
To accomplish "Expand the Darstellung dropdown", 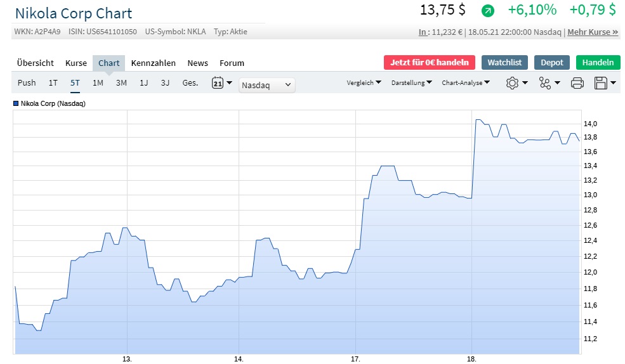I will click(412, 82).
